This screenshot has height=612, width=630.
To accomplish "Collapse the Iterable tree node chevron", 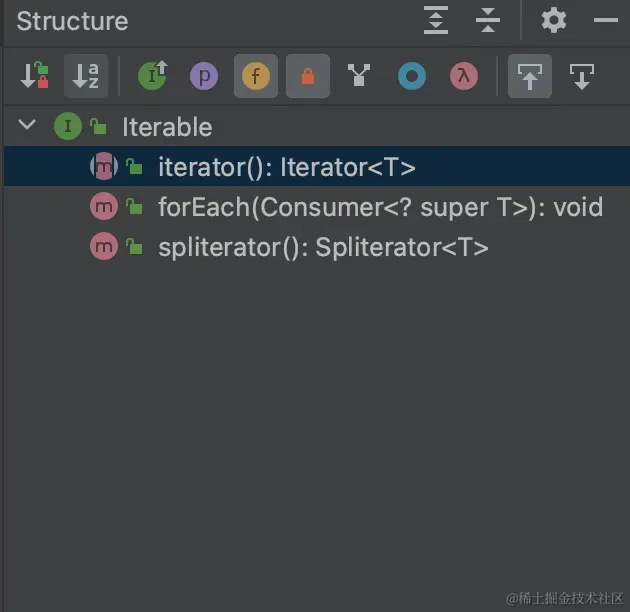I will (28, 126).
